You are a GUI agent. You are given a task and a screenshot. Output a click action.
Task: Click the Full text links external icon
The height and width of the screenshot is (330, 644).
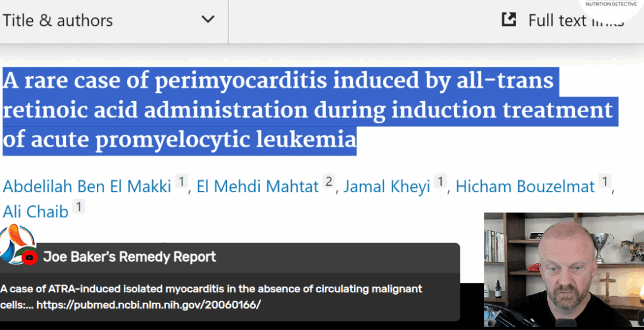(509, 20)
